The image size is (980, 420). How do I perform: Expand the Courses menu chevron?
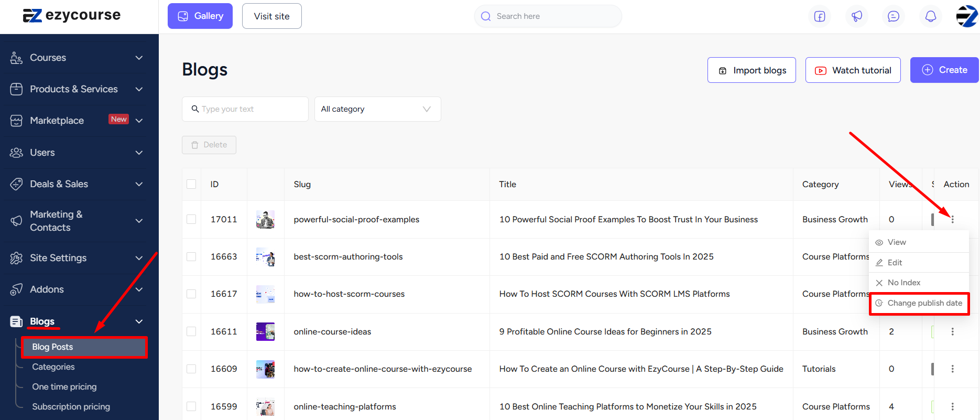point(139,58)
